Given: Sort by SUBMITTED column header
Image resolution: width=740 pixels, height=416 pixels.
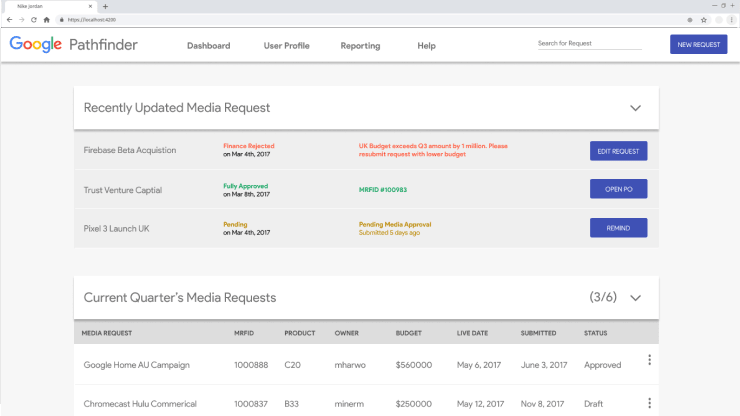Looking at the screenshot, I should (538, 333).
